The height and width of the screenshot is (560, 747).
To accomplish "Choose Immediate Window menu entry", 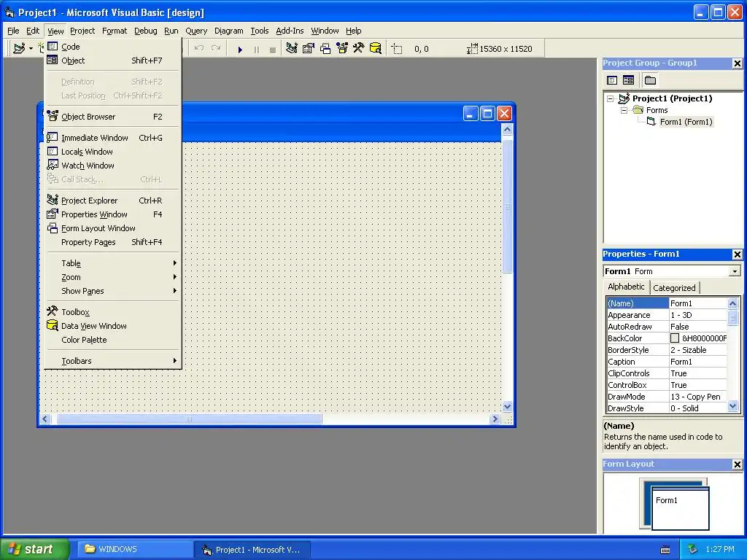I will point(112,138).
